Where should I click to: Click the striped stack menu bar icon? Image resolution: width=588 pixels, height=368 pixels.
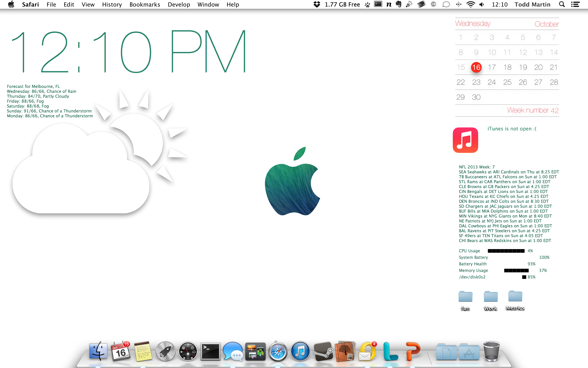421,4
